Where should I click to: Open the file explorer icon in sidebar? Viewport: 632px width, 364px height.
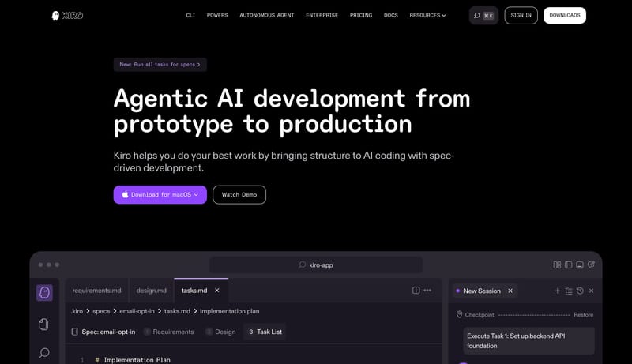[x=44, y=324]
